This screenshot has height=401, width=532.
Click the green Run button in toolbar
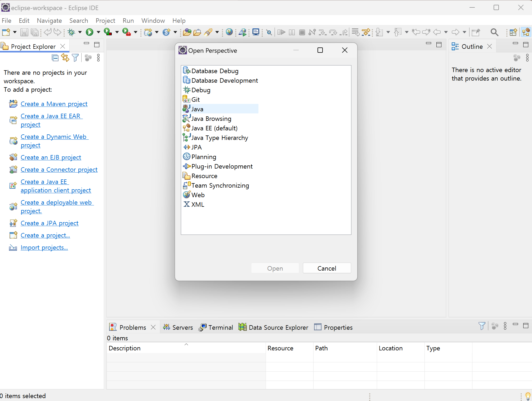(90, 32)
